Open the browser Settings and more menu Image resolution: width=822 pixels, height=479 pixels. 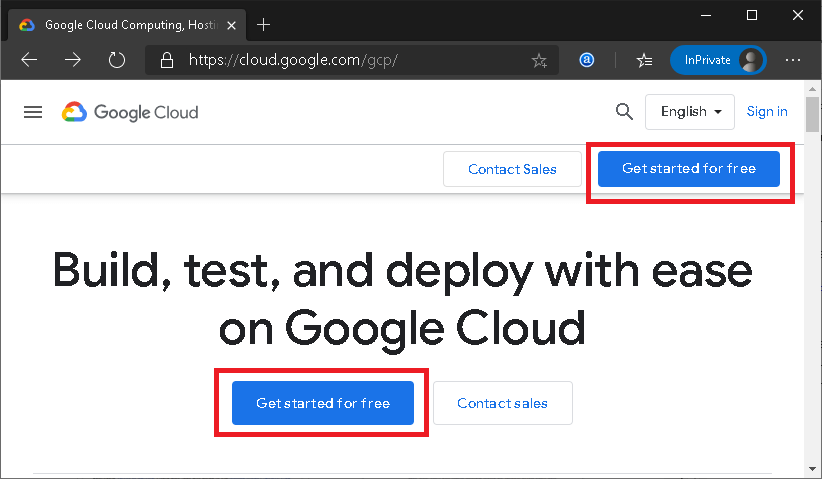(x=793, y=60)
